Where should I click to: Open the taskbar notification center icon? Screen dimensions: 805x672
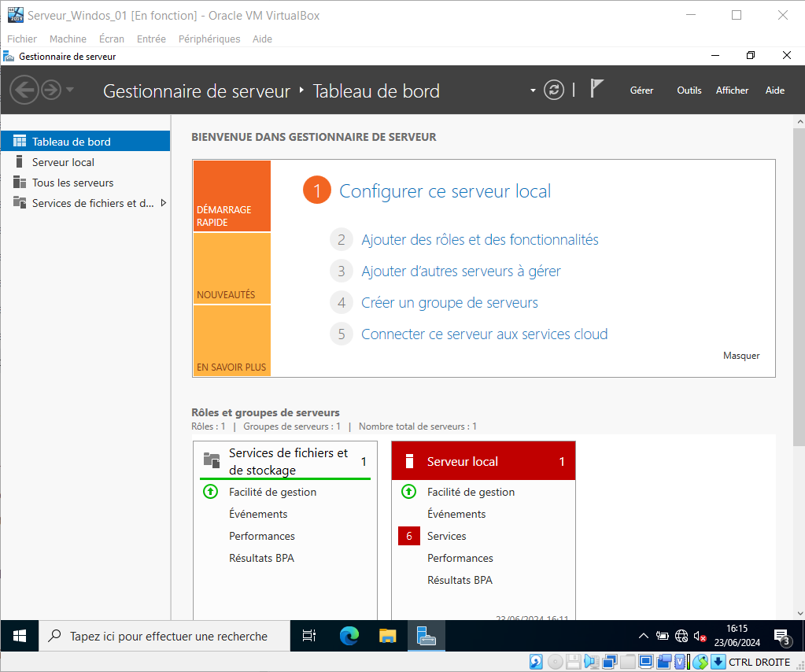click(781, 636)
